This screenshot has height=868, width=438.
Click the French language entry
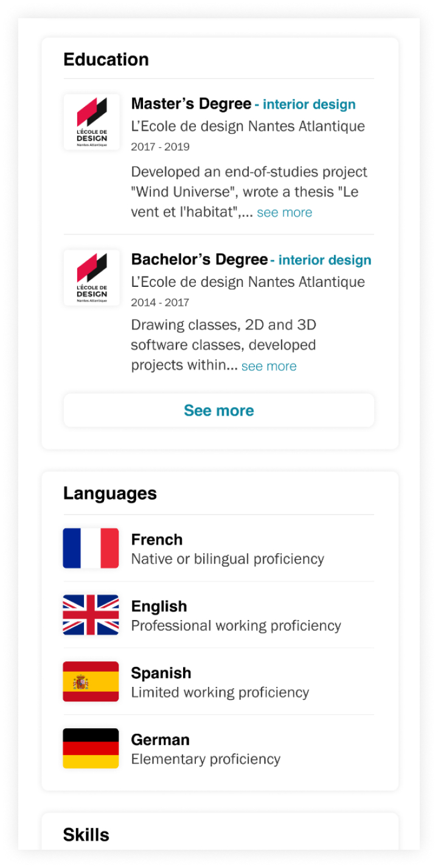point(157,540)
